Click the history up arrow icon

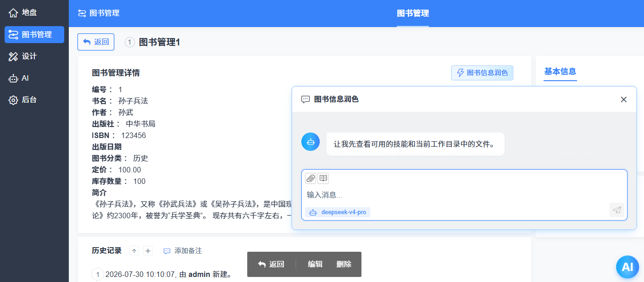pyautogui.click(x=134, y=251)
